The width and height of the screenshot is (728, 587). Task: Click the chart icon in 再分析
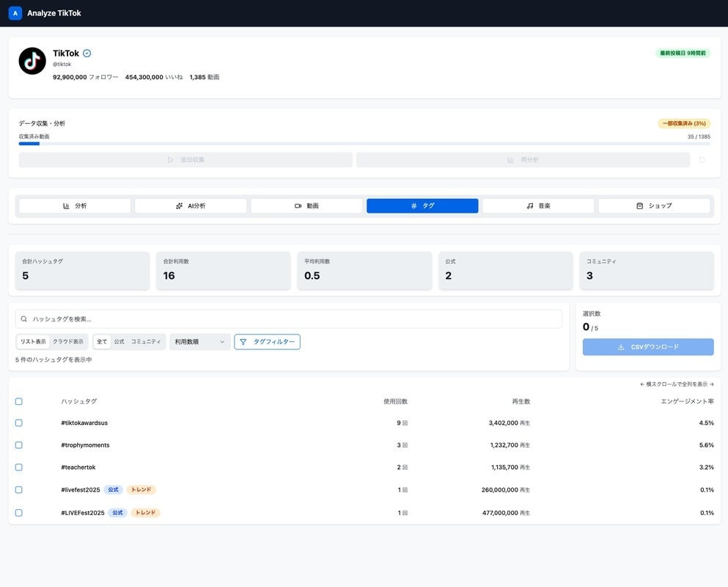coord(510,160)
